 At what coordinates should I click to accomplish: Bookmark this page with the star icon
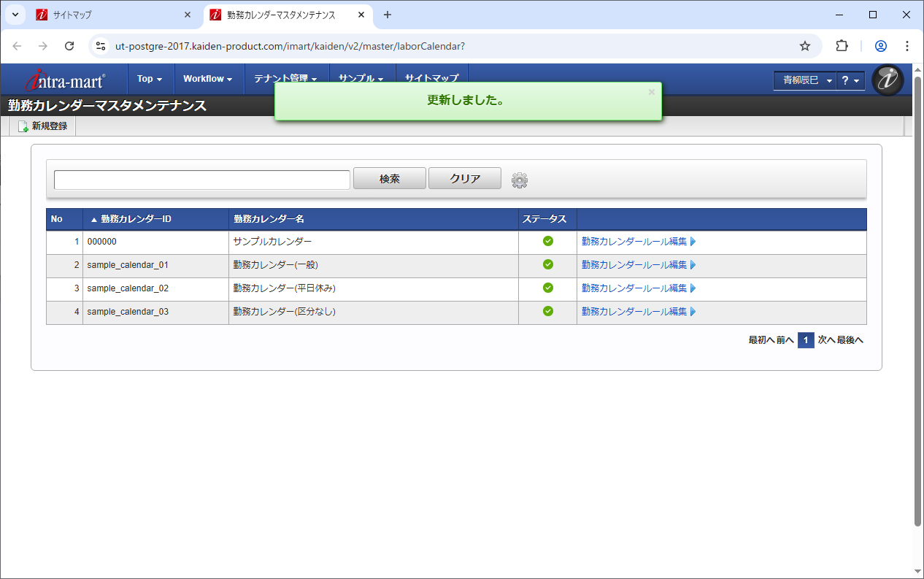point(805,46)
